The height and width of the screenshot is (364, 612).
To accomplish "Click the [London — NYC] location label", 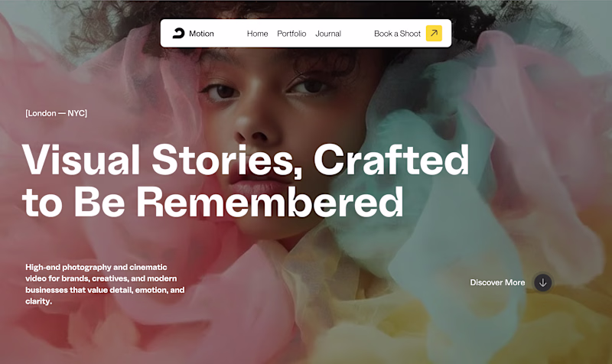I will (56, 113).
